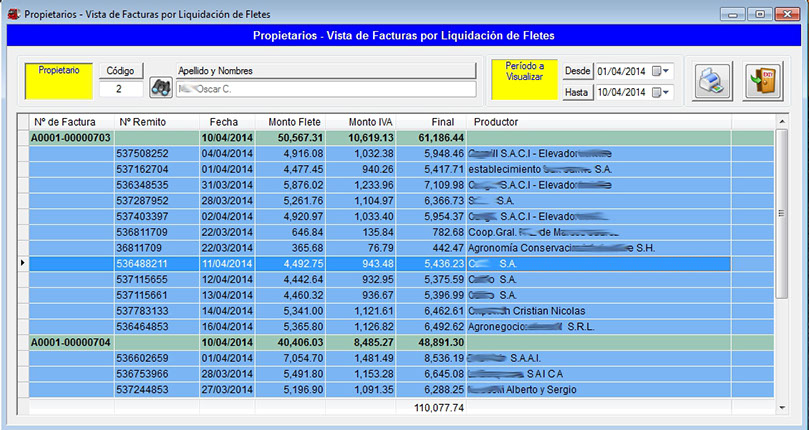Image resolution: width=809 pixels, height=430 pixels.
Task: Click the Código input field
Action: 120,89
